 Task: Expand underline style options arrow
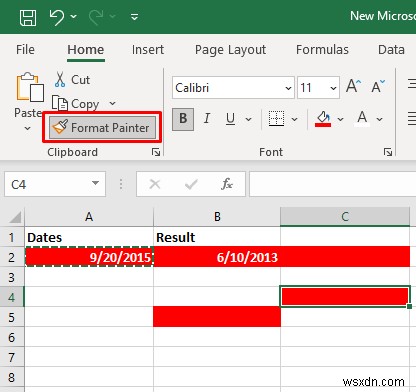(x=248, y=119)
